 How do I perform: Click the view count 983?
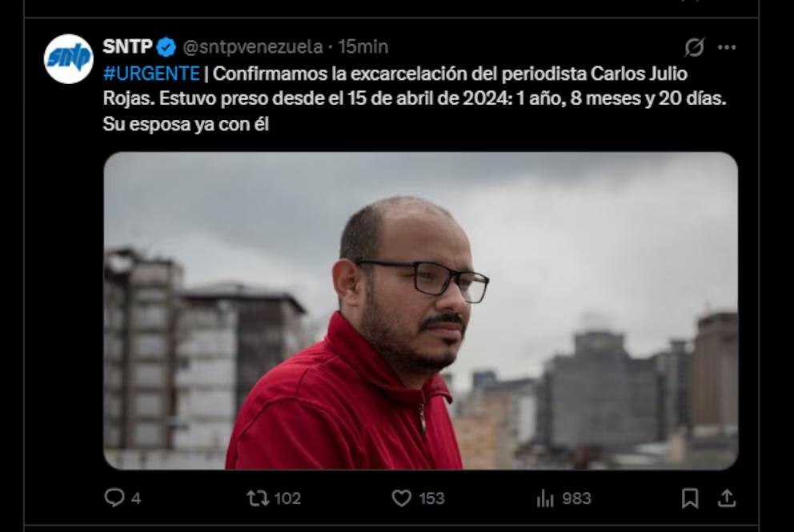(577, 498)
